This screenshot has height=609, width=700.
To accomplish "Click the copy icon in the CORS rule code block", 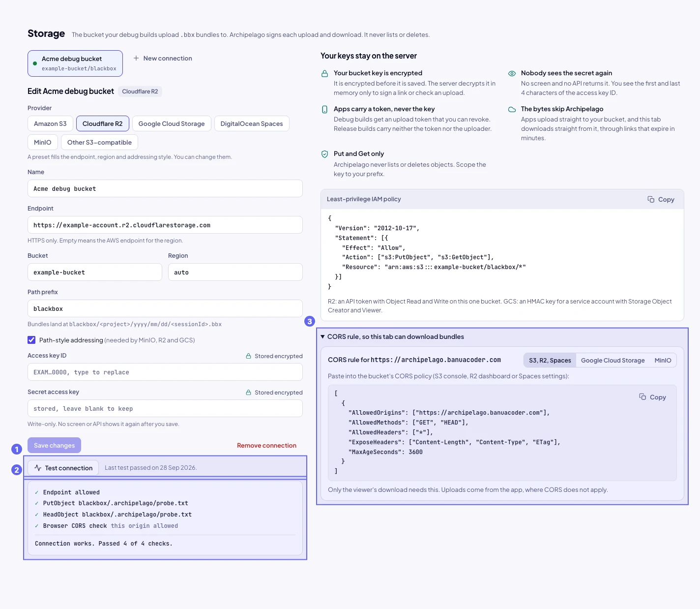I will [642, 396].
